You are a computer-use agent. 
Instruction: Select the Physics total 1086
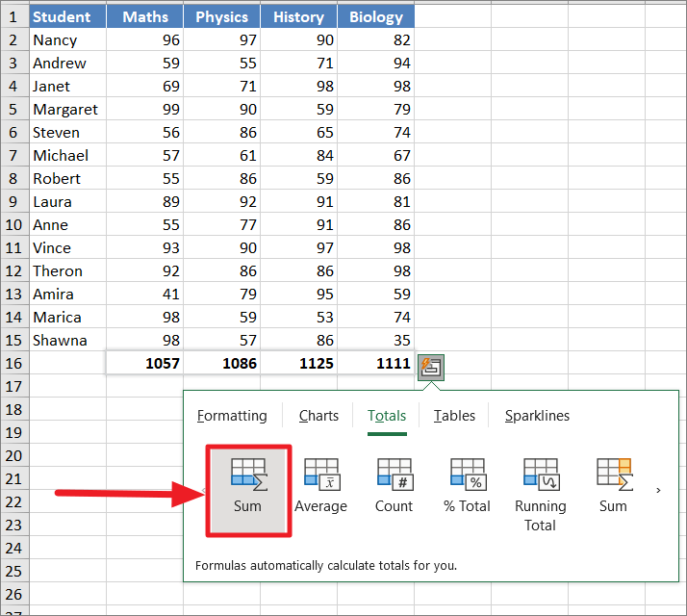pyautogui.click(x=221, y=363)
